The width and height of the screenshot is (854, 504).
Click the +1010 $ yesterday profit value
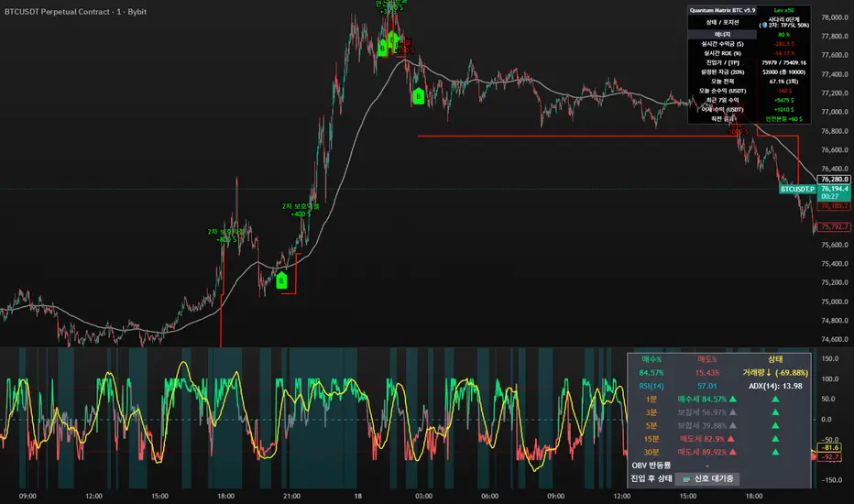point(783,110)
